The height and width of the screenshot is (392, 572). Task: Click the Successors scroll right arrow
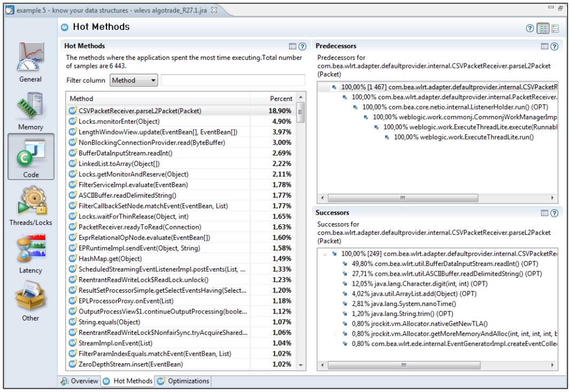coord(552,365)
